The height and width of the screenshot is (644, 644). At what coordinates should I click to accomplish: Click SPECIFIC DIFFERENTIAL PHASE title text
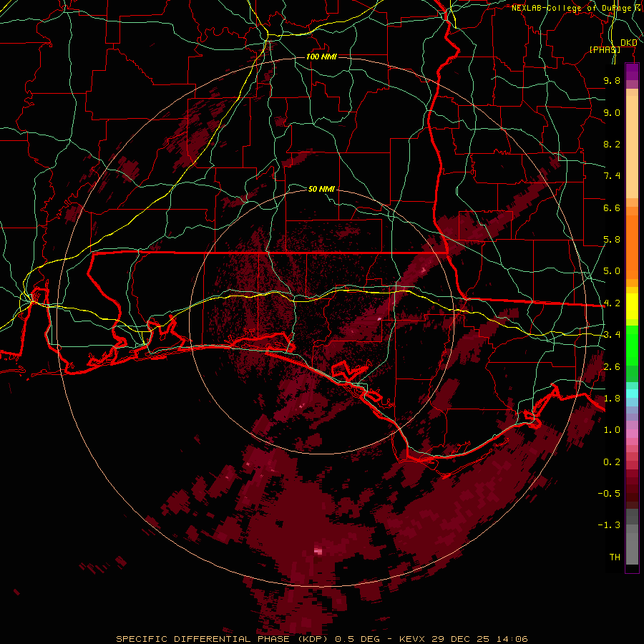tap(203, 639)
